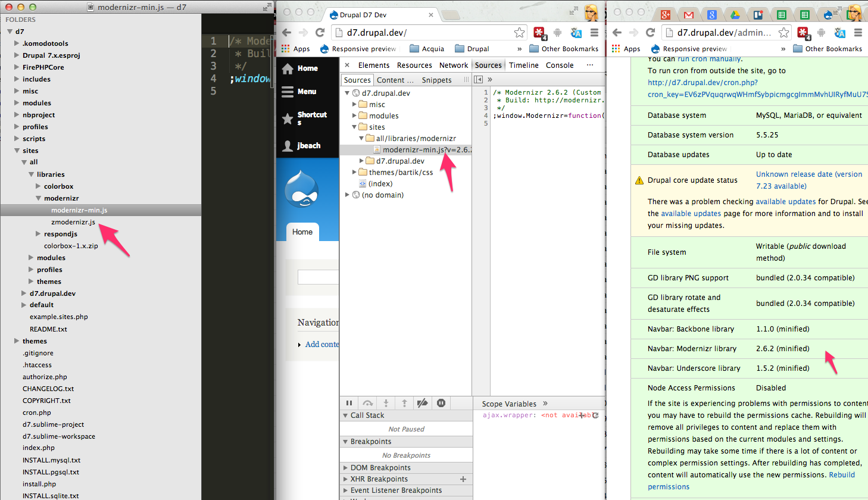Click Android extension icon in middle Chrome window
868x500 pixels.
coord(558,33)
